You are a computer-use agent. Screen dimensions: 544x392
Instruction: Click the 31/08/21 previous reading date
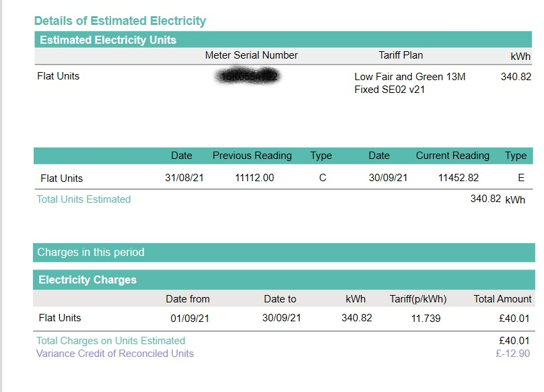[184, 178]
